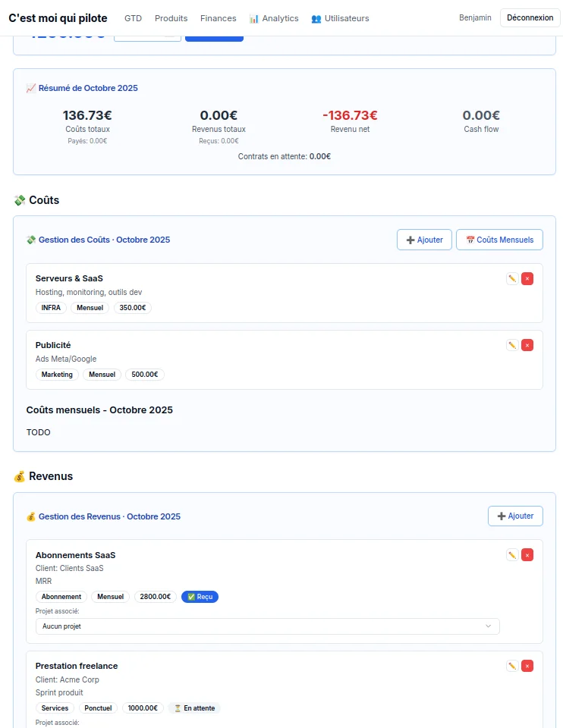Open Coûts Mensuels view

[x=499, y=240]
